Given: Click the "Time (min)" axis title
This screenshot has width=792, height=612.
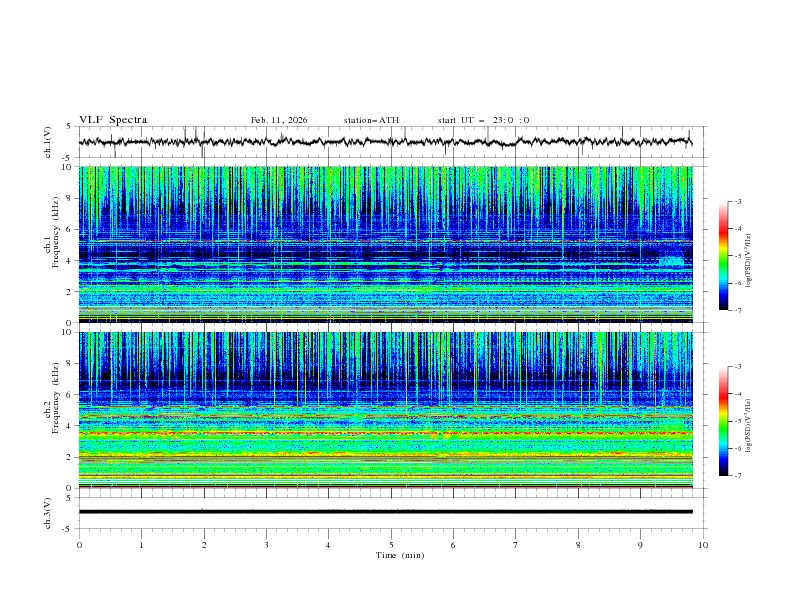Looking at the screenshot, I should coord(400,555).
